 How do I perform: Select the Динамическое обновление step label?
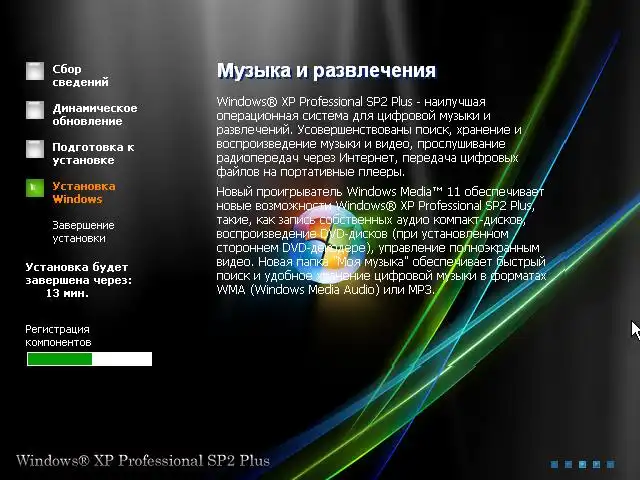pos(95,115)
